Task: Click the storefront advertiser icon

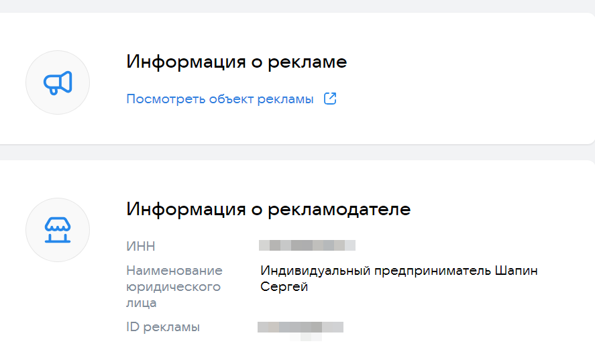Action: (58, 230)
